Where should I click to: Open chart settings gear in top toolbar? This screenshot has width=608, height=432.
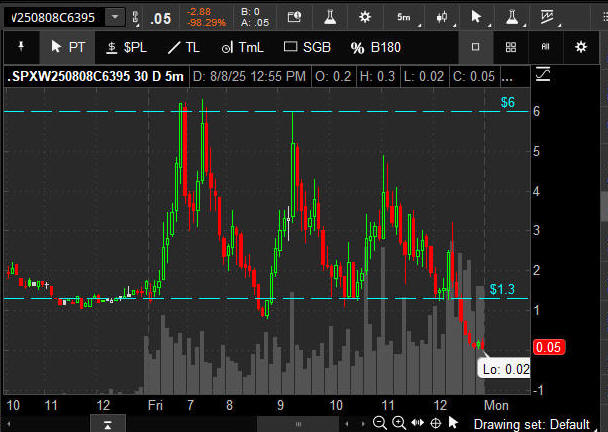(365, 17)
